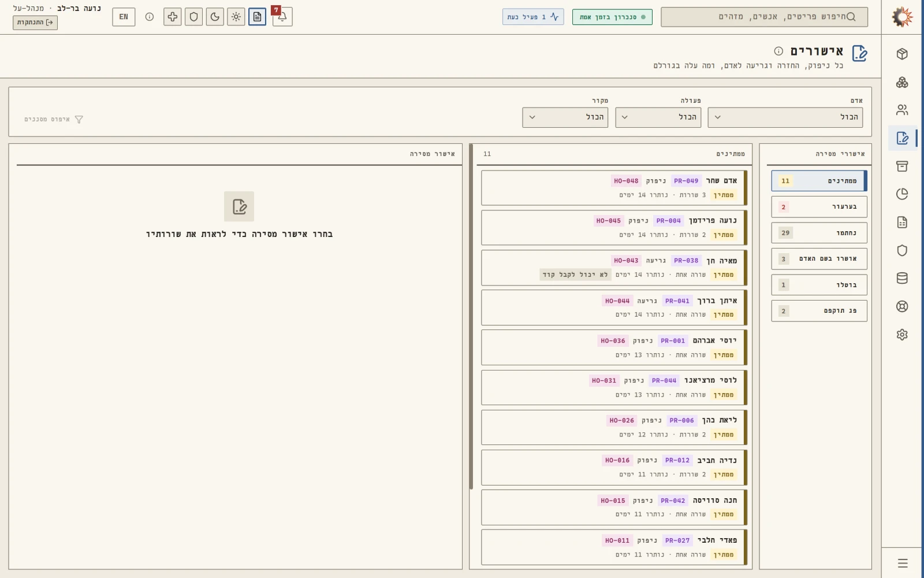
Task: Switch to the sun light theme
Action: click(x=236, y=17)
